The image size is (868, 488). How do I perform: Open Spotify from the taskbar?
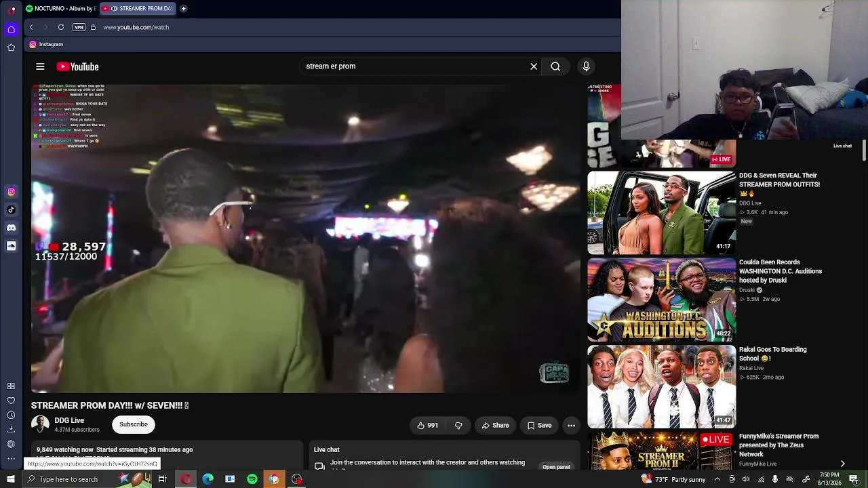click(252, 479)
